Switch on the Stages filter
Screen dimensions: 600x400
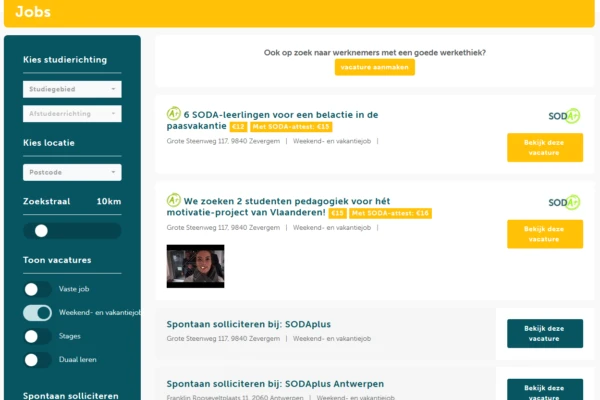pyautogui.click(x=38, y=337)
